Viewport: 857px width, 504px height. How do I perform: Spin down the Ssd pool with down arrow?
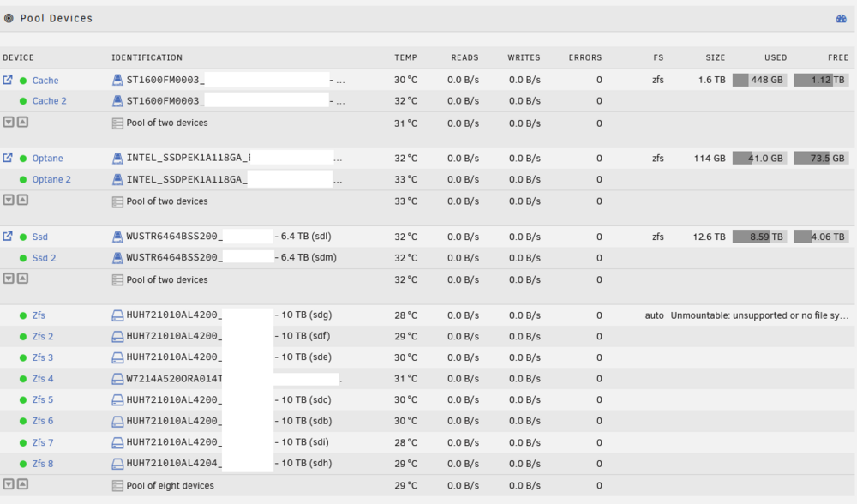[x=9, y=279]
